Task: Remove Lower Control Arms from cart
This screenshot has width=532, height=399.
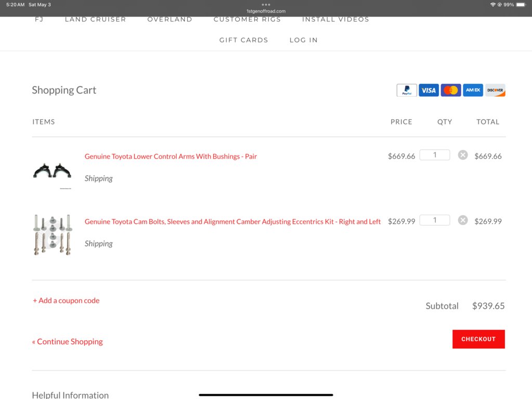Action: (x=463, y=155)
